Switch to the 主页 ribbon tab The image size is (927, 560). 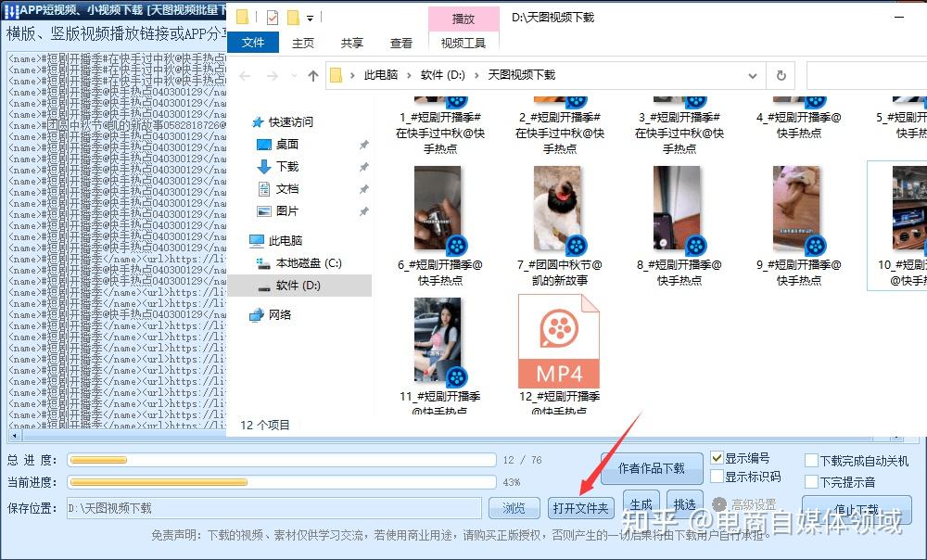coord(303,44)
